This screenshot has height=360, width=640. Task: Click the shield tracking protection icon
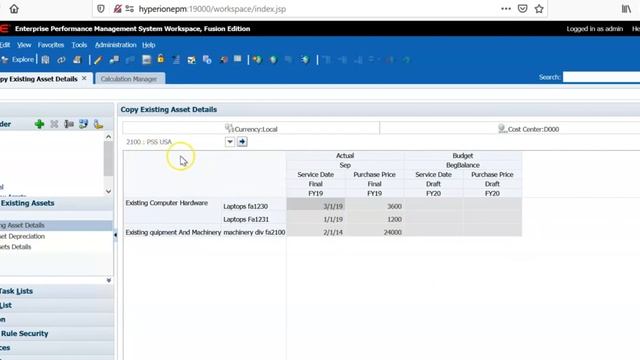(x=101, y=9)
